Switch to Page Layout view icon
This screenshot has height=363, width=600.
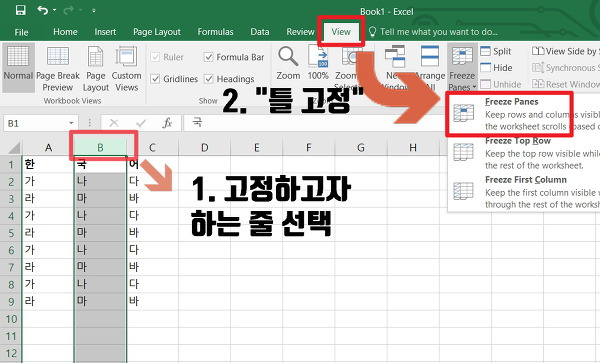point(96,67)
